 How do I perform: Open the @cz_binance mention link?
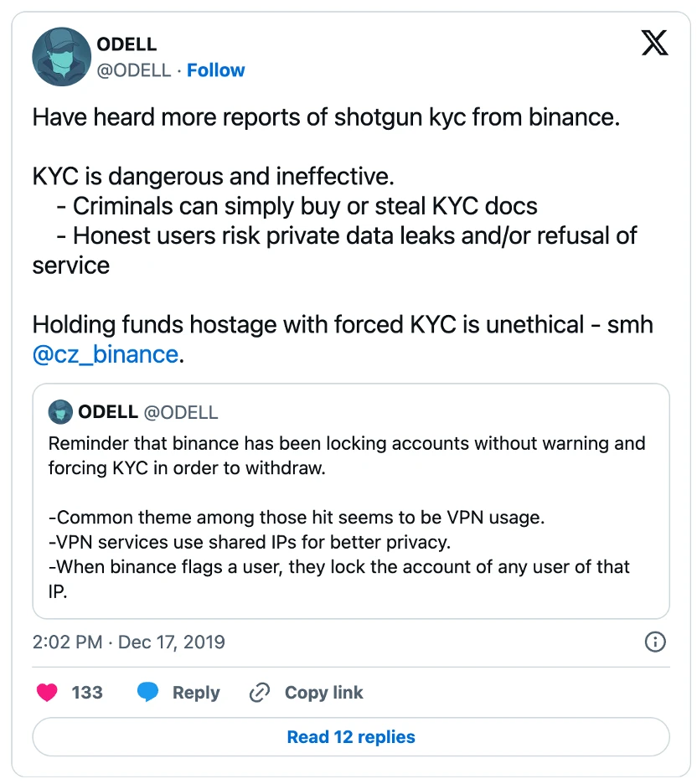pos(106,353)
